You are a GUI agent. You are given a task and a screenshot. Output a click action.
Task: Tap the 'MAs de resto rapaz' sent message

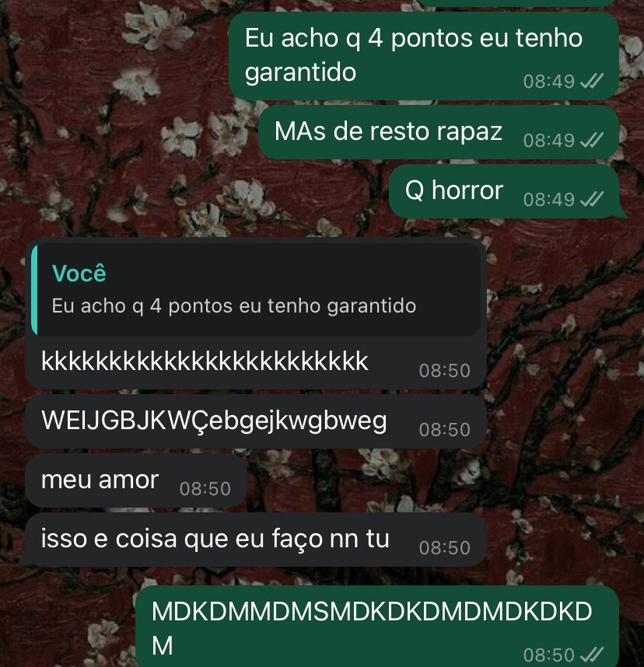coord(439,132)
